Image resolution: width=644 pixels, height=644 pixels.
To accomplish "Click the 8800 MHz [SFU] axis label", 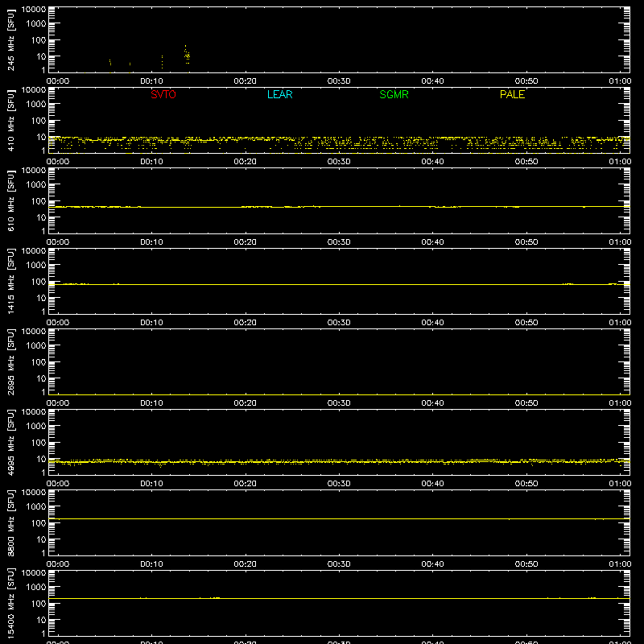I will [10, 522].
